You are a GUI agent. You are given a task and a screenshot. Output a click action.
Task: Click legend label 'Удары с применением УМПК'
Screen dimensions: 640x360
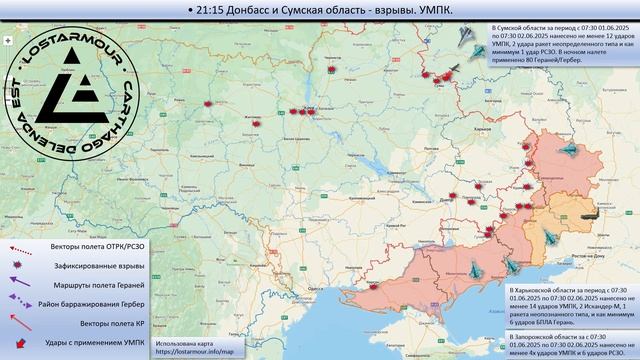(x=95, y=342)
